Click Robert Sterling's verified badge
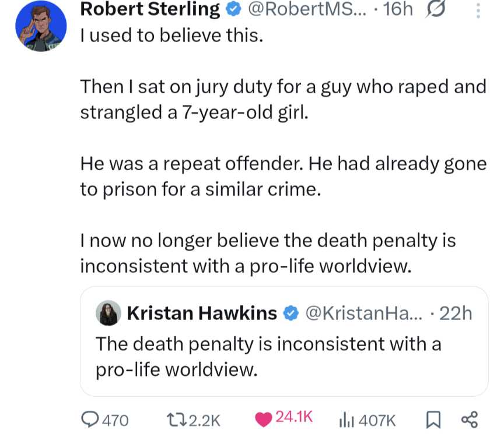This screenshot has height=440, width=504. coord(231,9)
